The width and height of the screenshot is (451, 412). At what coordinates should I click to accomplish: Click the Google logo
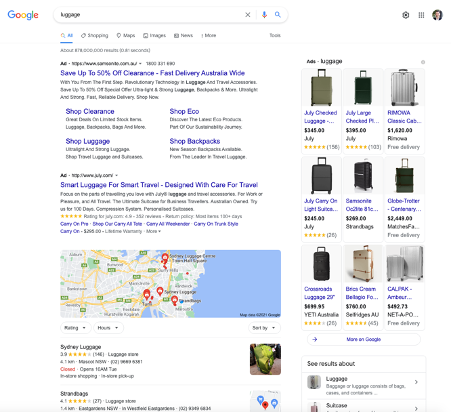pos(23,15)
